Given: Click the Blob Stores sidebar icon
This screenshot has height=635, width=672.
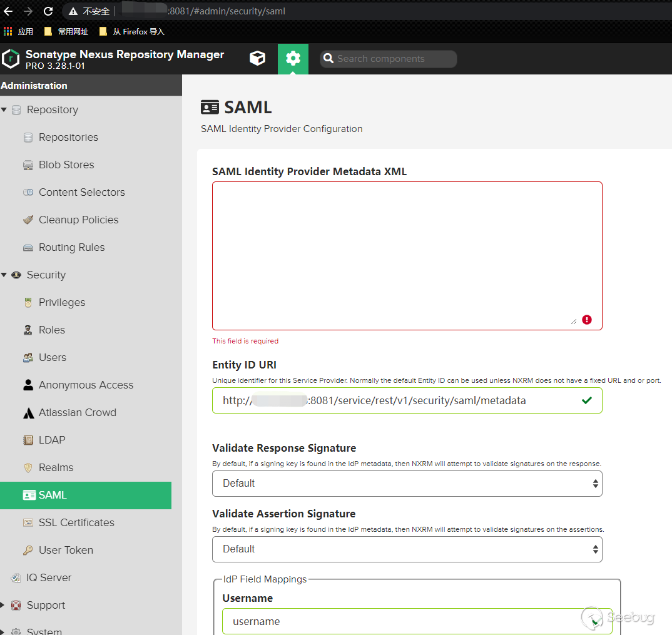Looking at the screenshot, I should coord(28,165).
